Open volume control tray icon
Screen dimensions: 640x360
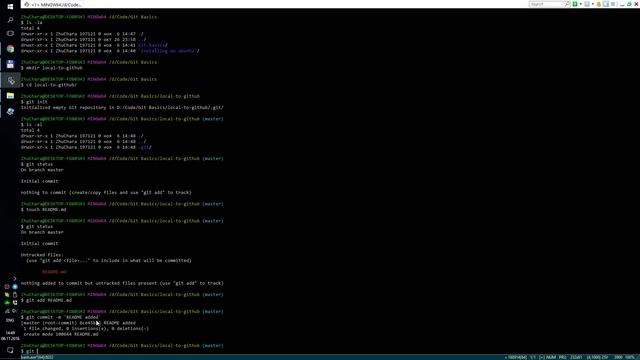15,311
